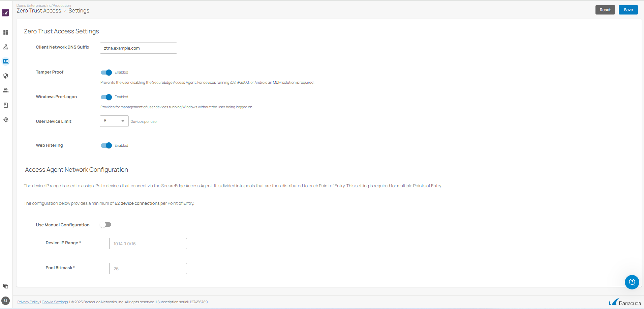Disable the Tamper Proof toggle
Image resolution: width=644 pixels, height=309 pixels.
(x=106, y=73)
